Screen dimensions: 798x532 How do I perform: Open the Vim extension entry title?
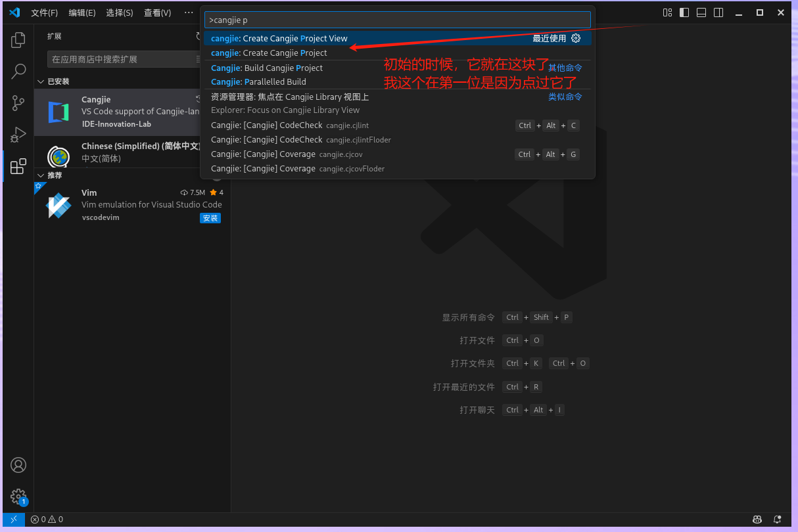pyautogui.click(x=89, y=192)
